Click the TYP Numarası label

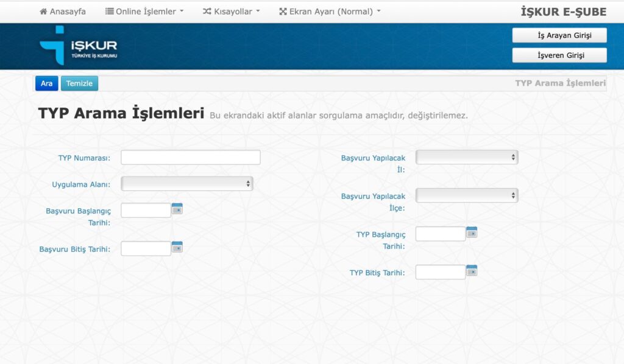84,158
